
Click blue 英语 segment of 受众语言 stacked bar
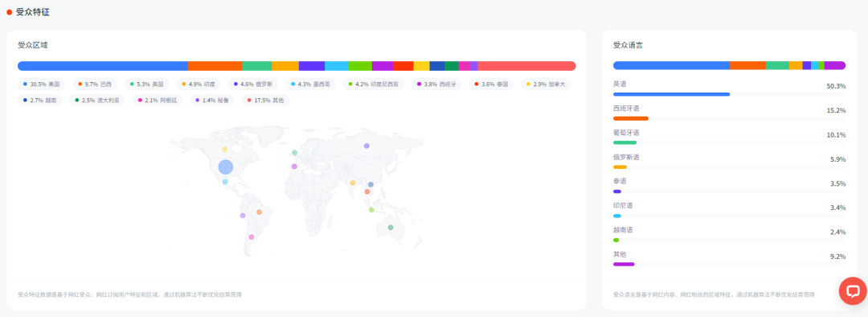(671, 65)
